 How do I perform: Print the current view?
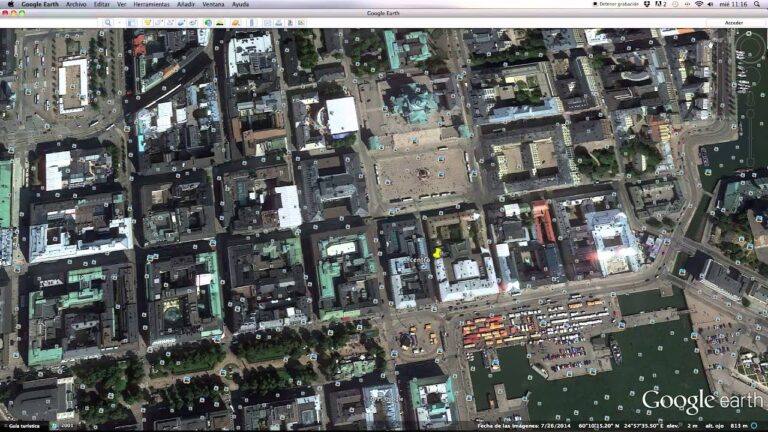click(x=279, y=23)
